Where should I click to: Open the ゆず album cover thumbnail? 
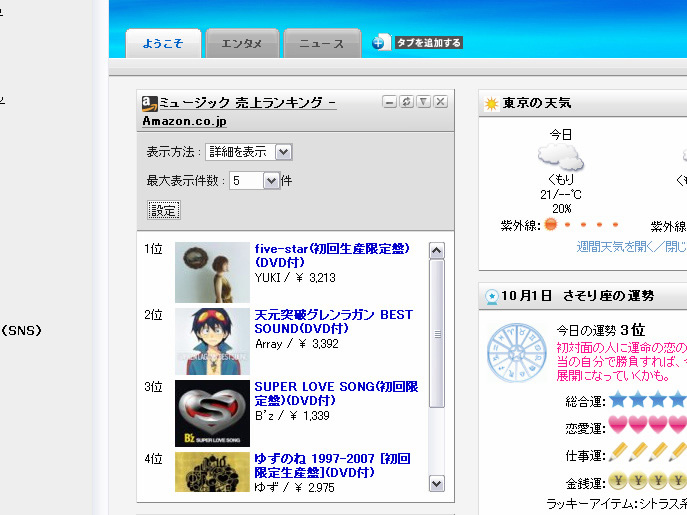coord(212,472)
